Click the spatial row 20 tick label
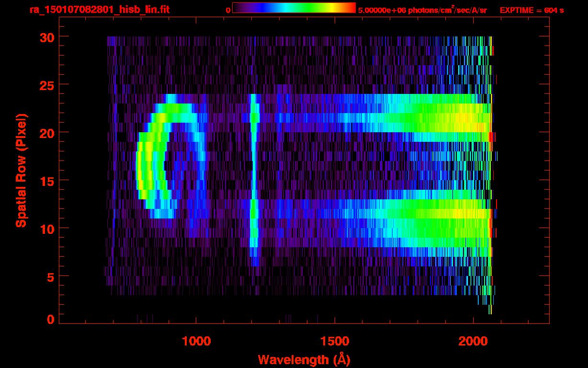The width and height of the screenshot is (588, 368). point(47,133)
